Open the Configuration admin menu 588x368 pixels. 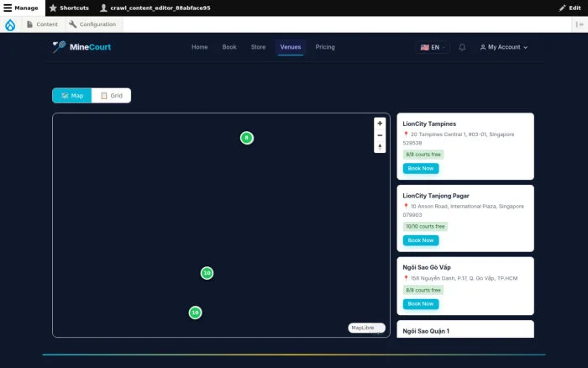92,24
